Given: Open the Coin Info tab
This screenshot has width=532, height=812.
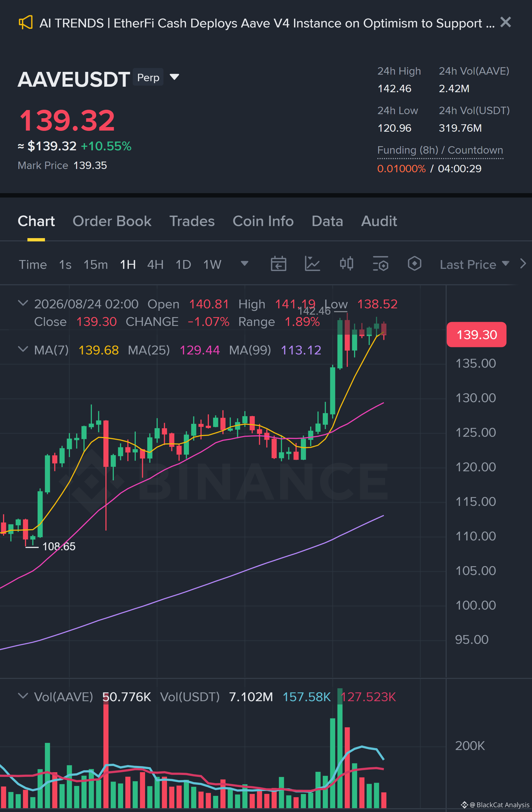Looking at the screenshot, I should point(263,221).
